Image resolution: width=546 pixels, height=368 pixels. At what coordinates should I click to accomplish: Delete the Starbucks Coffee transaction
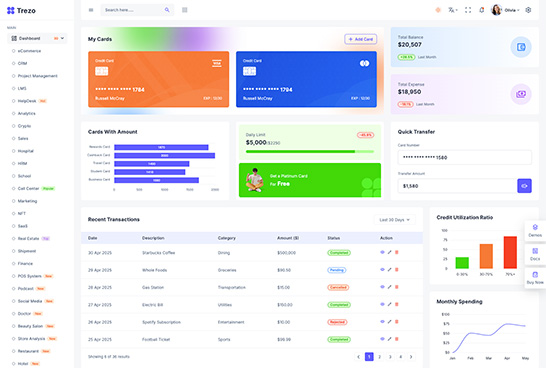(x=397, y=252)
